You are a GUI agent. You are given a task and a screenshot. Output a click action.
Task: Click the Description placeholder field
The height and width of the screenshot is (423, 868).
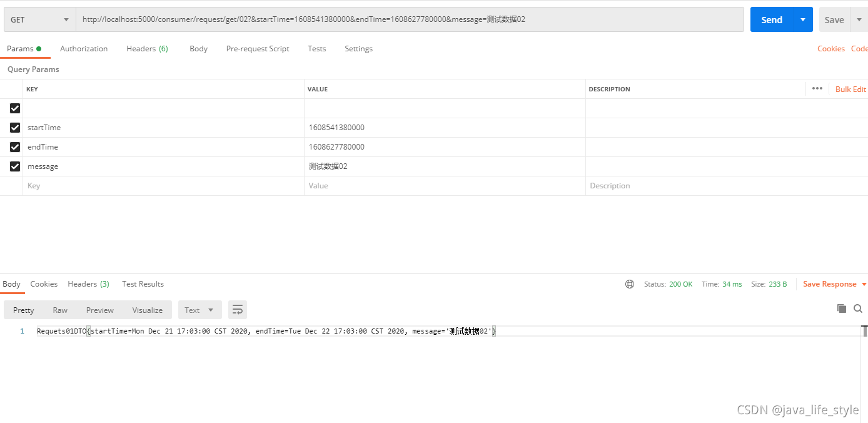click(727, 186)
